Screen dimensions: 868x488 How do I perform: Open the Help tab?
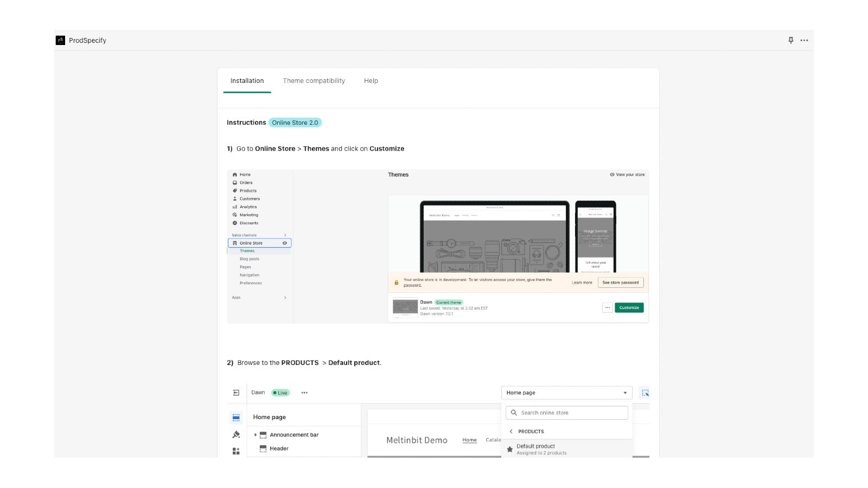[371, 80]
